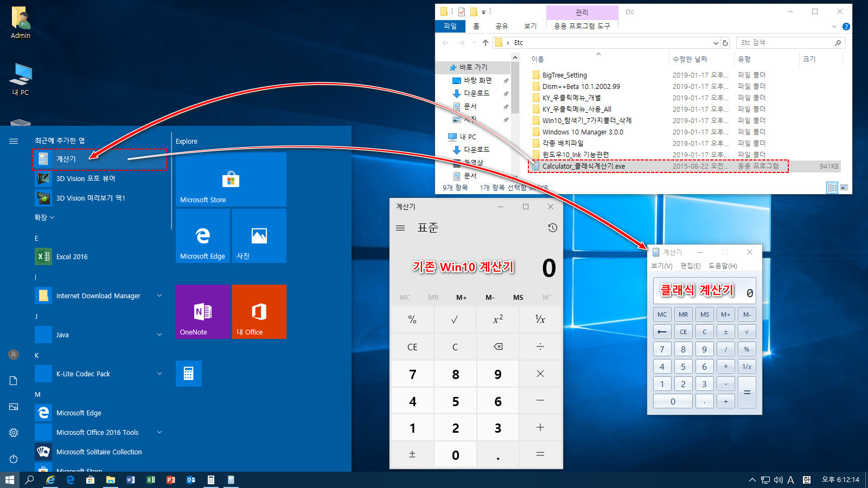Screen dimensions: 868x488
Task: Open 편집(E) menu in classic calculator
Action: [691, 266]
